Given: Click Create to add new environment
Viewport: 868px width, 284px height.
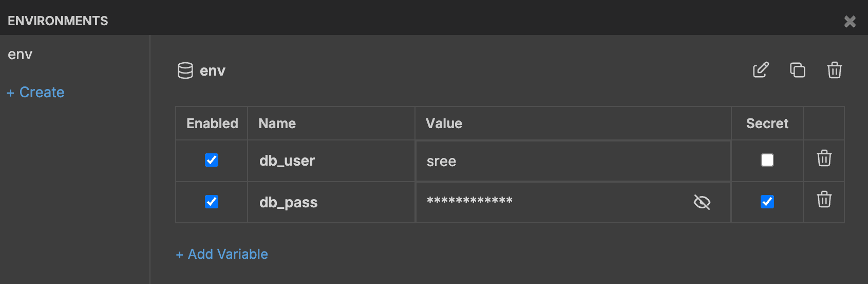Looking at the screenshot, I should 36,93.
